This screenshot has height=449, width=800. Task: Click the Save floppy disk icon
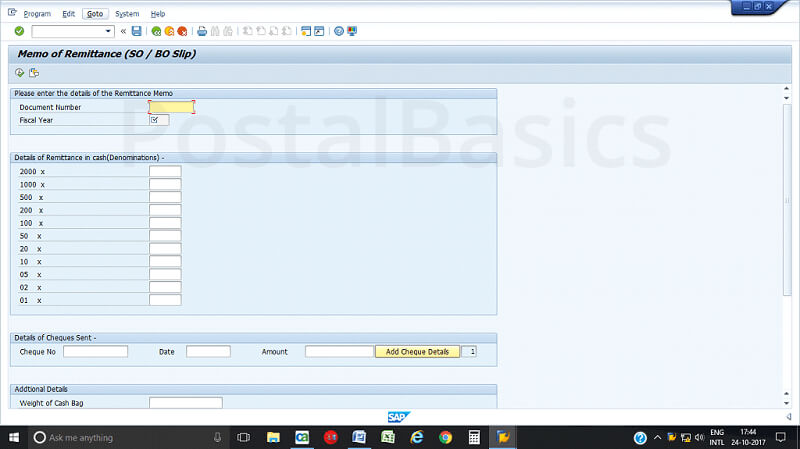137,31
